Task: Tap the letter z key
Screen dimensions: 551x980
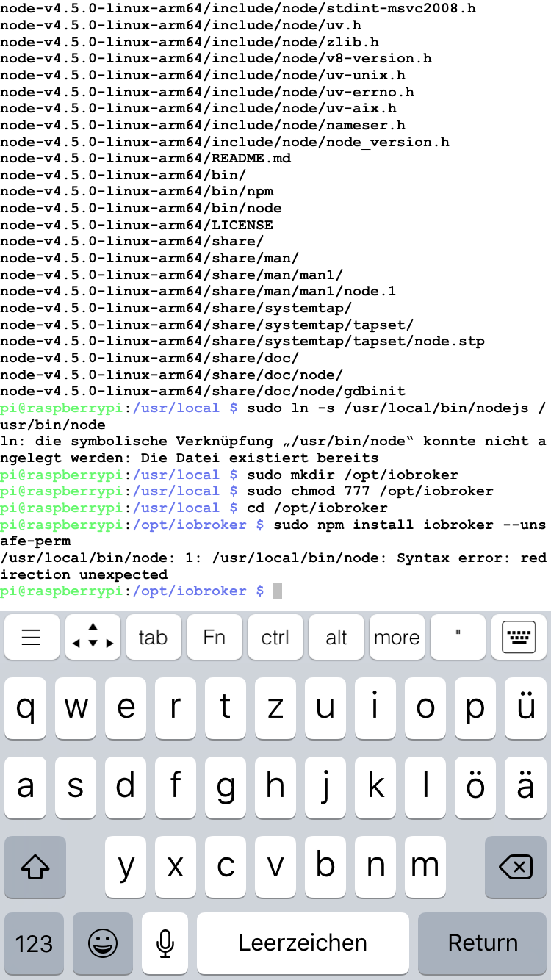Action: [x=275, y=708]
